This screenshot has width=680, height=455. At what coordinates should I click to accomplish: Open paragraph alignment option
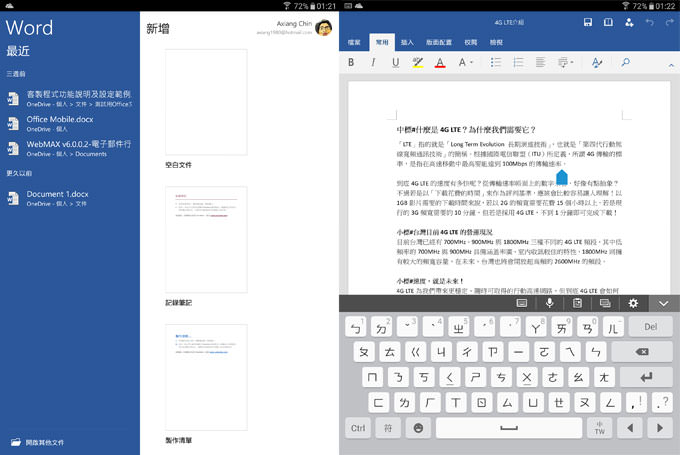[x=540, y=62]
